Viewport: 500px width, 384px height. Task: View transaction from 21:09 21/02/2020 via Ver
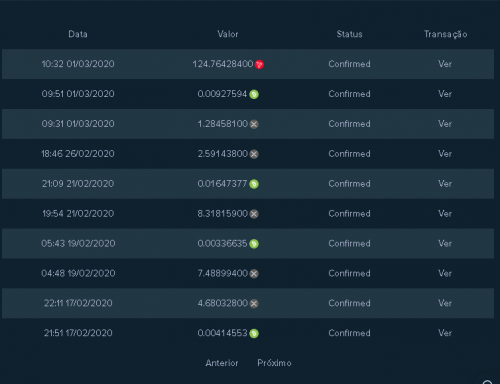click(x=445, y=184)
